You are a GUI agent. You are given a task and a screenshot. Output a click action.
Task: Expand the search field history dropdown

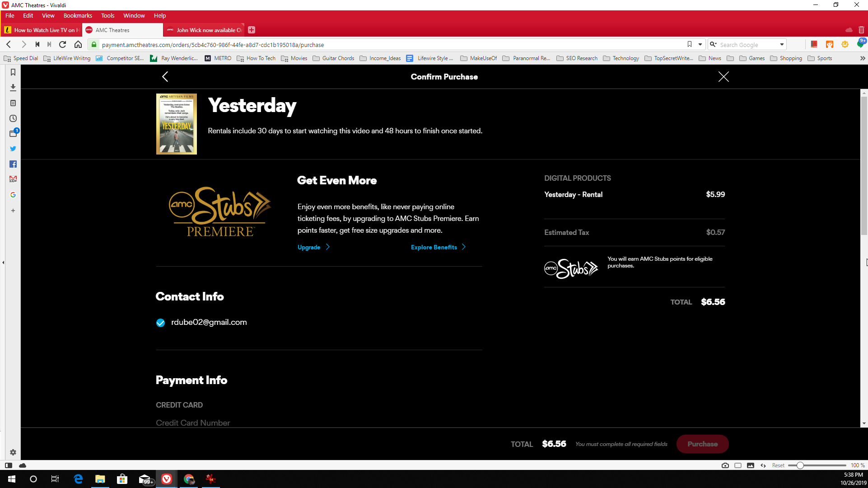tap(782, 44)
